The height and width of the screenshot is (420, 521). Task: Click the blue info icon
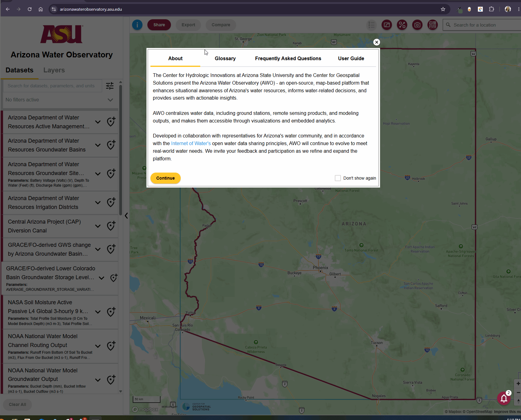[x=137, y=25]
